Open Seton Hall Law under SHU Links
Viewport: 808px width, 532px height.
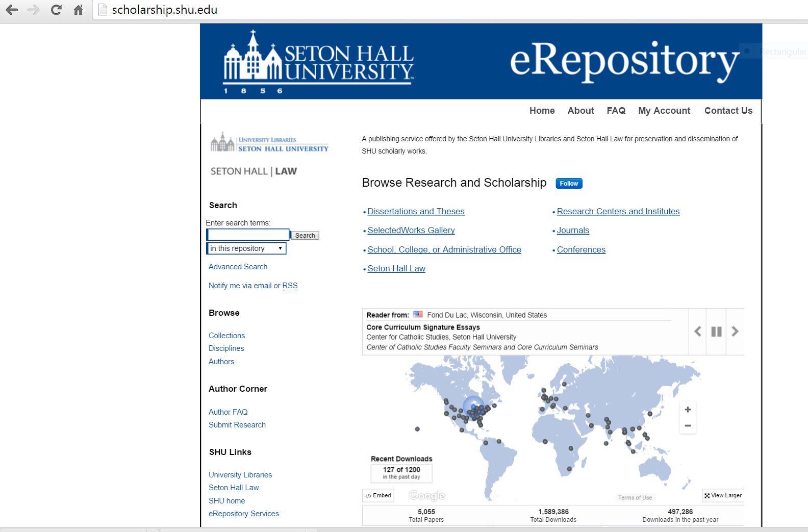234,488
